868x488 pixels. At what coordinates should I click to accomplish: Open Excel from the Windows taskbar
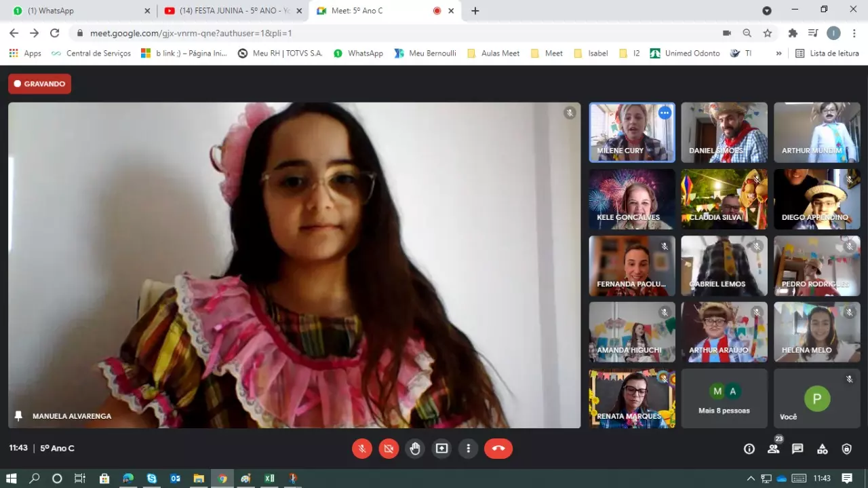click(x=269, y=478)
